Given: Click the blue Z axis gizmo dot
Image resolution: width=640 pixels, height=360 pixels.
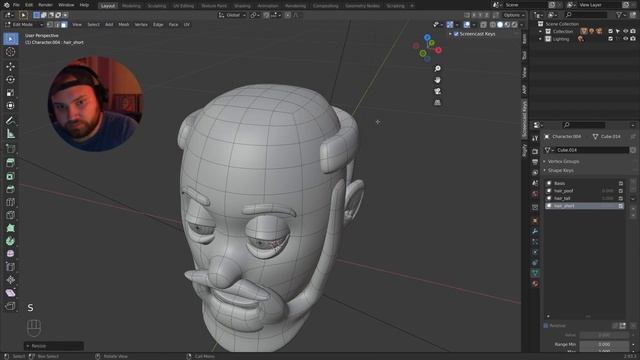Looking at the screenshot, I should coord(427,38).
